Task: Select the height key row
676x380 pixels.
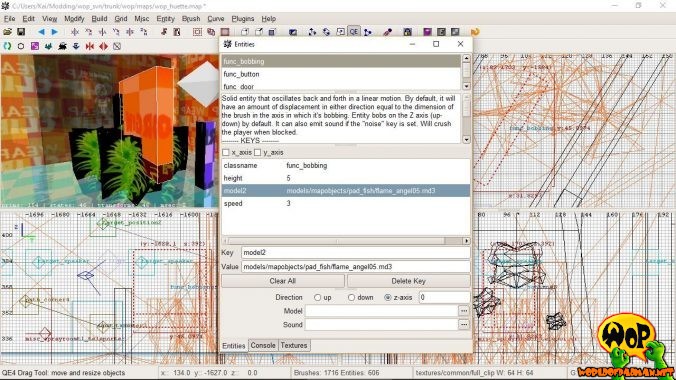Action: pos(346,178)
